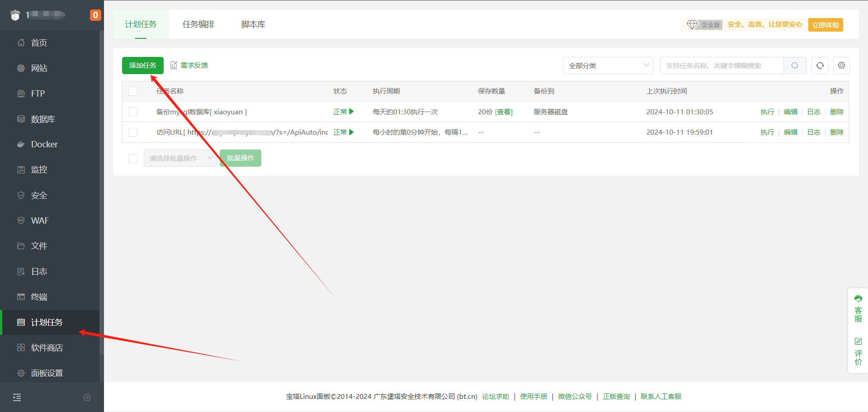868x412 pixels.
Task: Click the search magnifier icon
Action: pos(795,66)
